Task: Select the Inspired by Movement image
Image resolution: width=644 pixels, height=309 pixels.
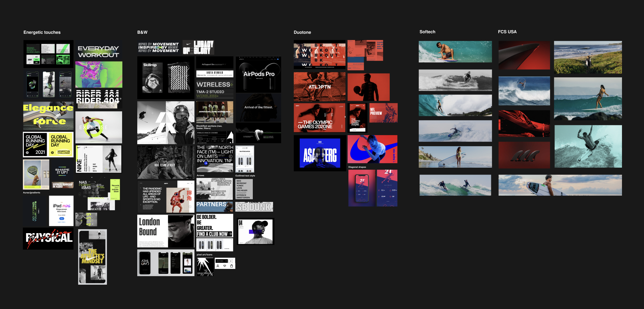Action: click(x=158, y=47)
